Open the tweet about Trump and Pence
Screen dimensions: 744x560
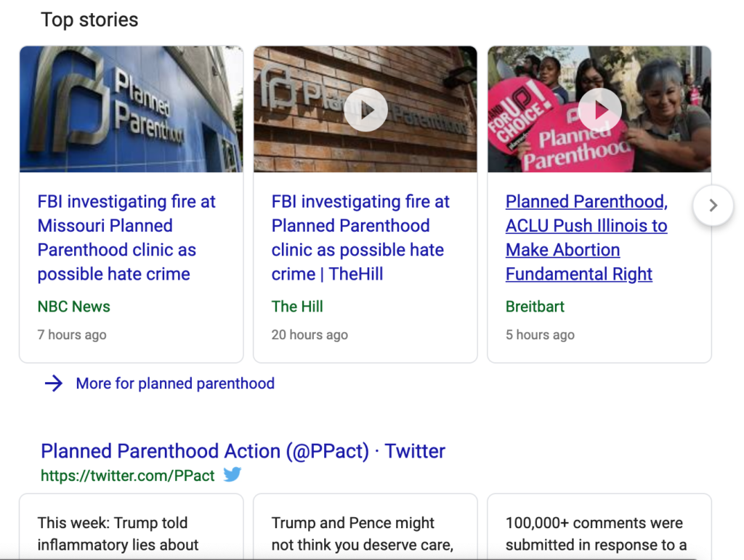tap(365, 527)
